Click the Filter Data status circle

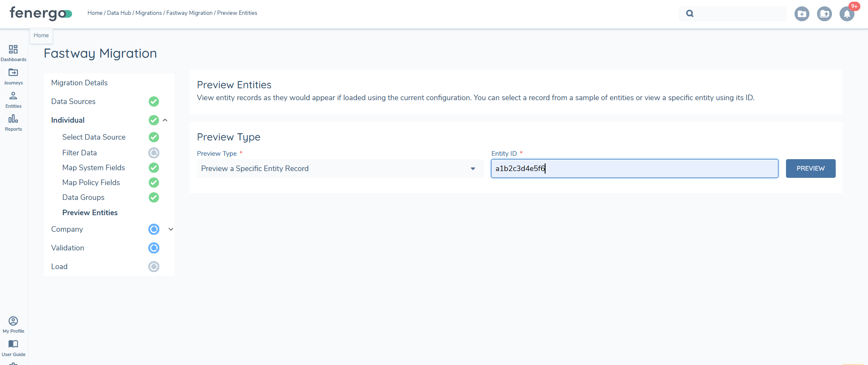[154, 153]
